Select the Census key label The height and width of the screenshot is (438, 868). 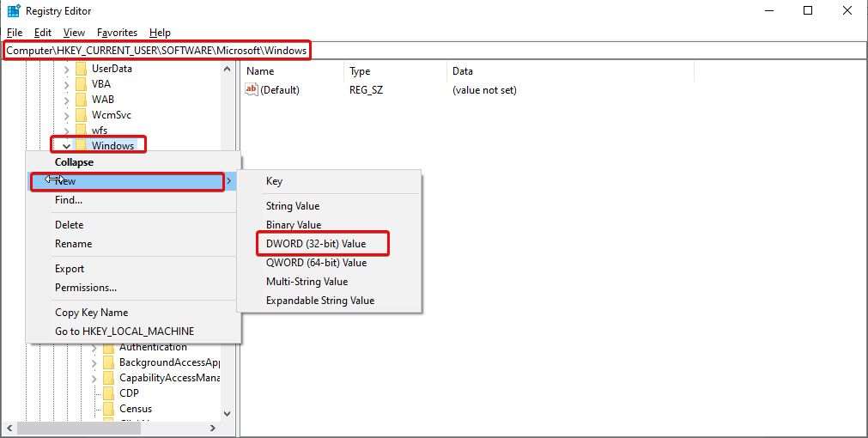[136, 409]
